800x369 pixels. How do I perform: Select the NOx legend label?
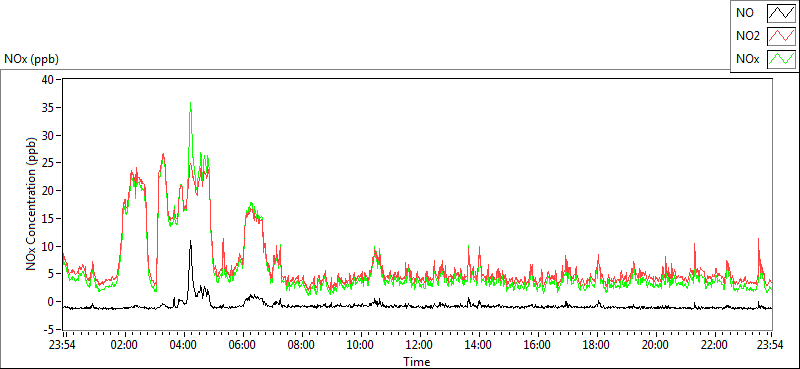coord(747,59)
